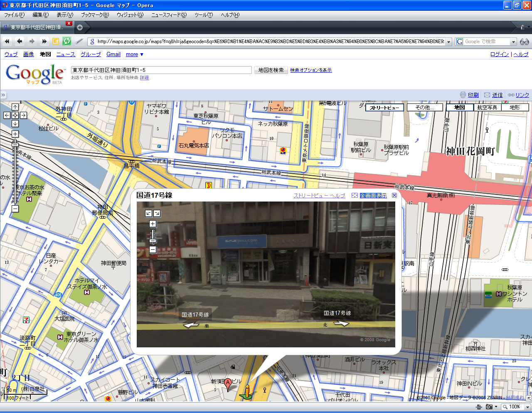Click the リンク link at top right
This screenshot has height=413, width=532.
pyautogui.click(x=522, y=95)
